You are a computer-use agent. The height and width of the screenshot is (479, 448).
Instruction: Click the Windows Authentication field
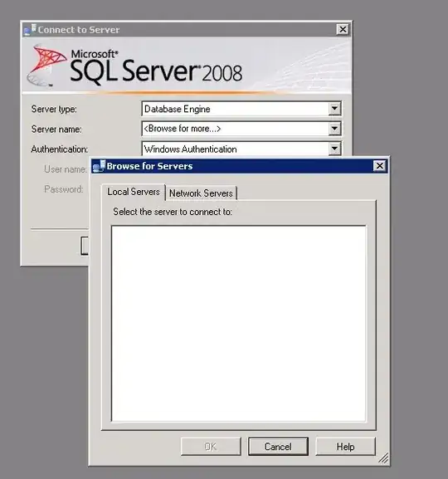point(241,149)
